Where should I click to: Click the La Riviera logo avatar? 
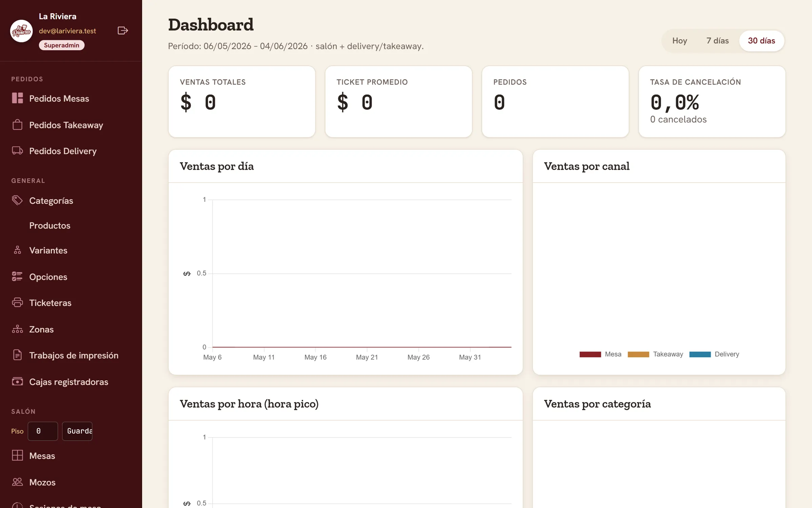point(21,31)
